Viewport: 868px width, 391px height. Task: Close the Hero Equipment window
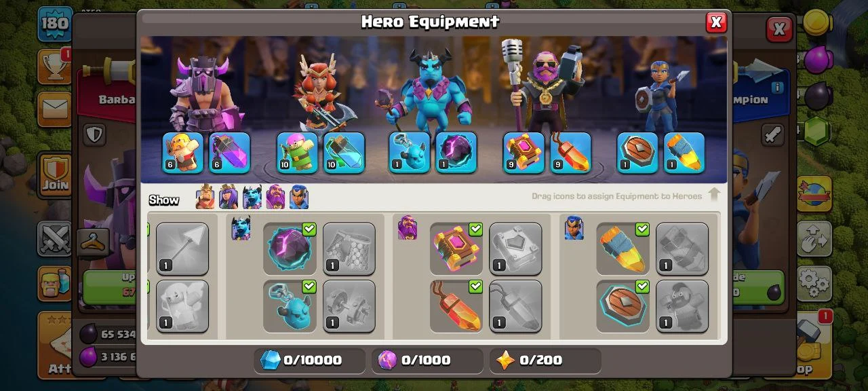(715, 22)
